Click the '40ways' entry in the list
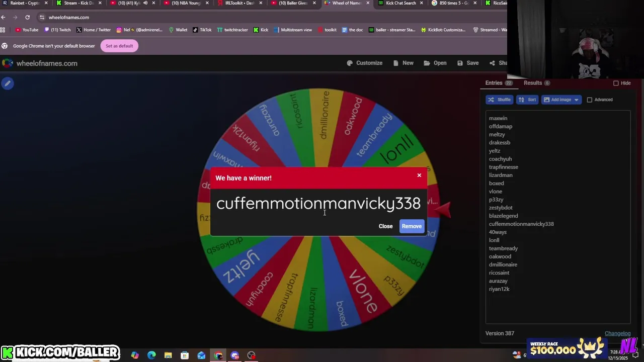 pyautogui.click(x=498, y=232)
